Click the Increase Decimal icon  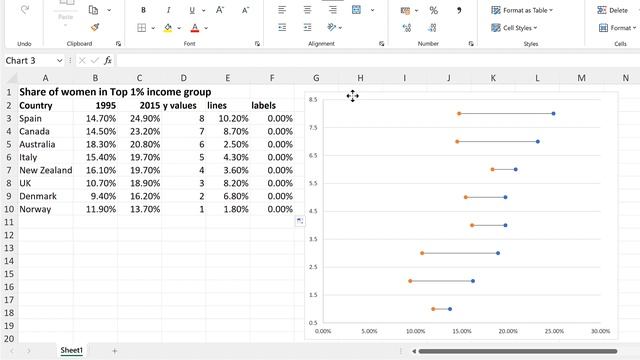407,28
